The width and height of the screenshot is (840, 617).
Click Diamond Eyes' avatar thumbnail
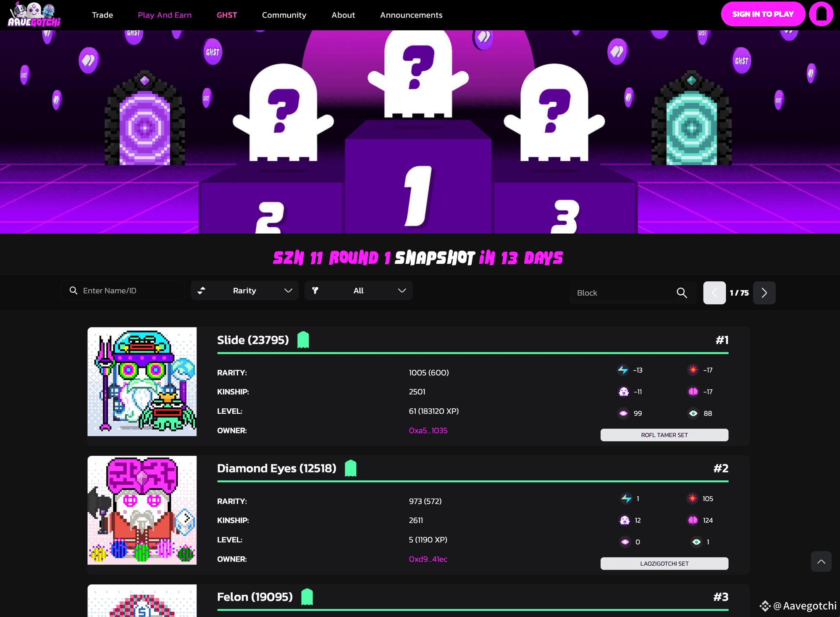pyautogui.click(x=142, y=510)
